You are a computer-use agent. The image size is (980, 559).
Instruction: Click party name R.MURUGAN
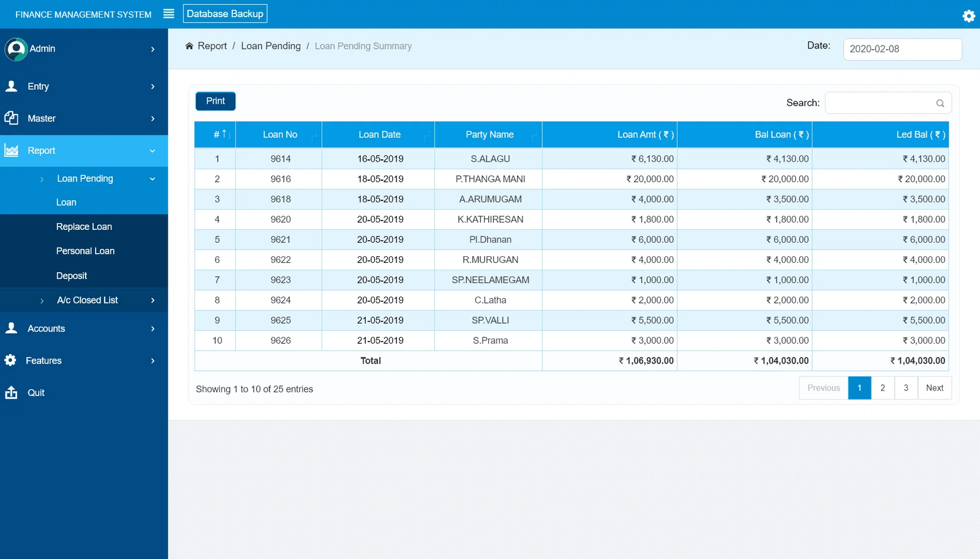(x=490, y=260)
